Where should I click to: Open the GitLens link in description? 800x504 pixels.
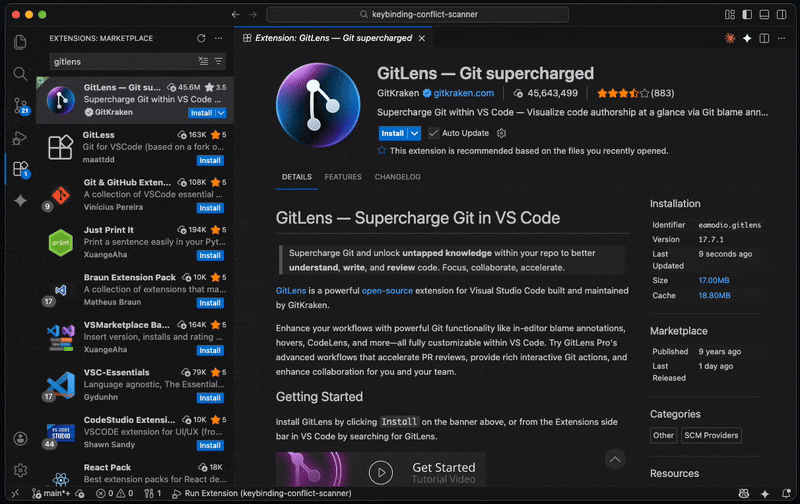[x=291, y=291]
